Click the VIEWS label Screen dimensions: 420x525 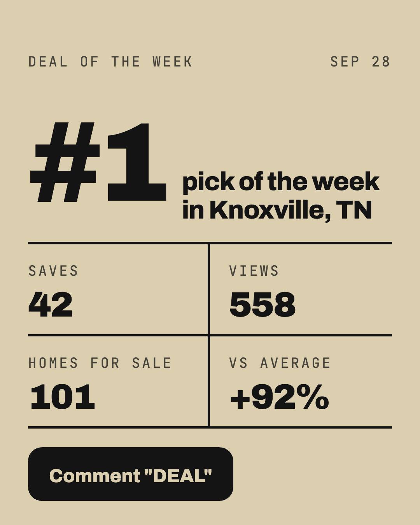pyautogui.click(x=254, y=271)
